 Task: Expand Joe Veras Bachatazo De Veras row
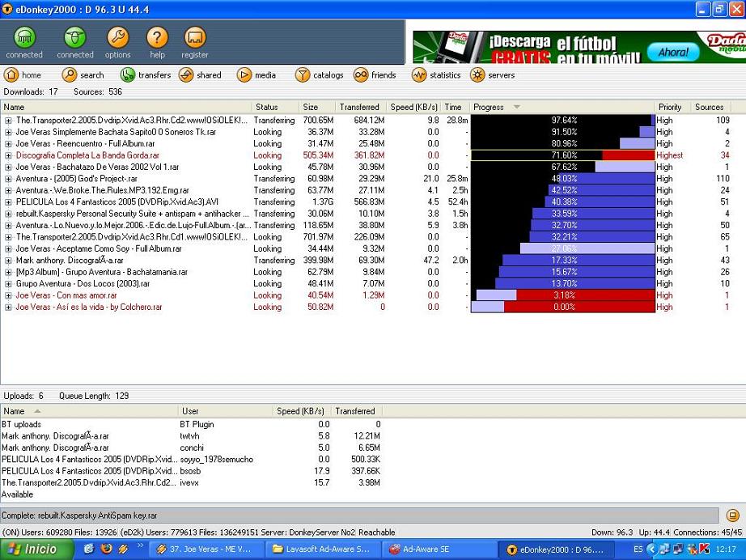coord(8,167)
